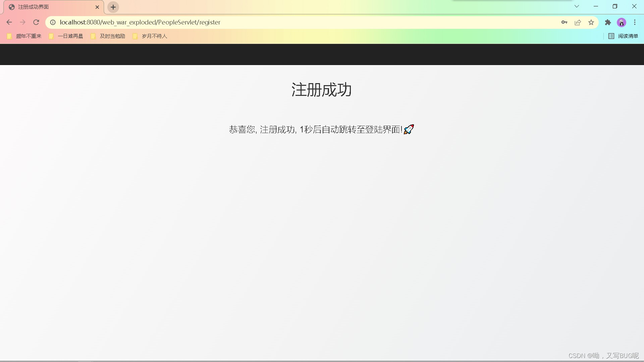Open saved passwords key icon
The width and height of the screenshot is (644, 362).
(564, 22)
